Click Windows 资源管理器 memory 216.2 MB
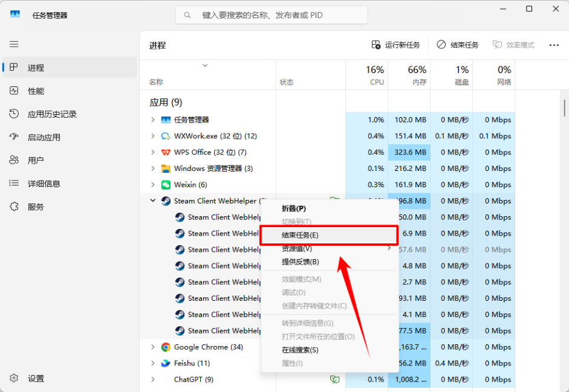Viewport: 569px width, 392px height. [x=410, y=169]
